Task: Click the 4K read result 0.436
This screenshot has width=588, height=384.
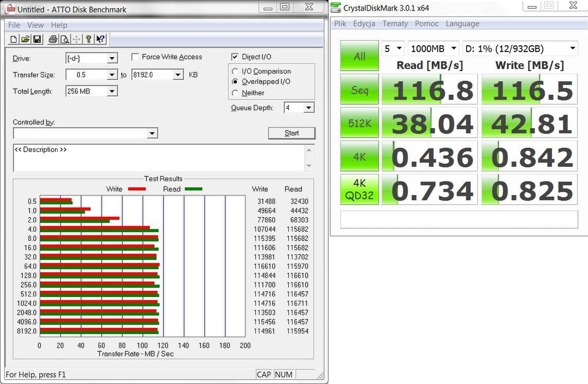Action: click(x=429, y=156)
